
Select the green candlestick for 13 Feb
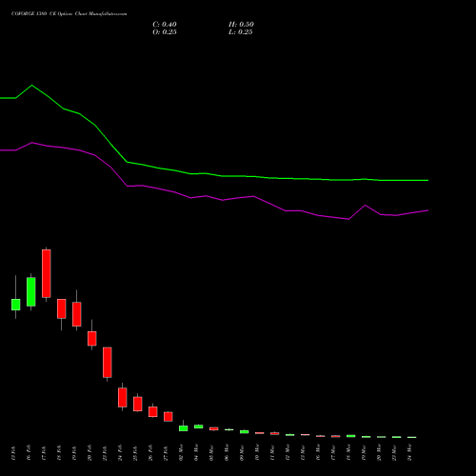tap(16, 305)
